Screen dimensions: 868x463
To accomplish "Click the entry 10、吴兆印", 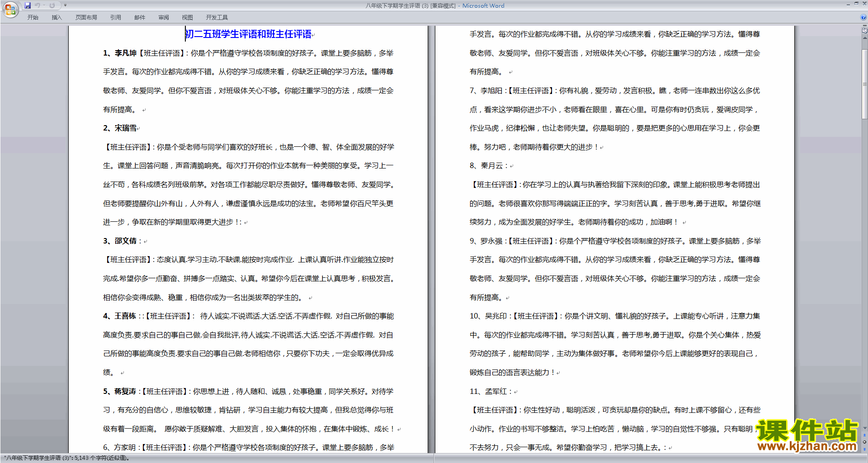I will (x=488, y=316).
